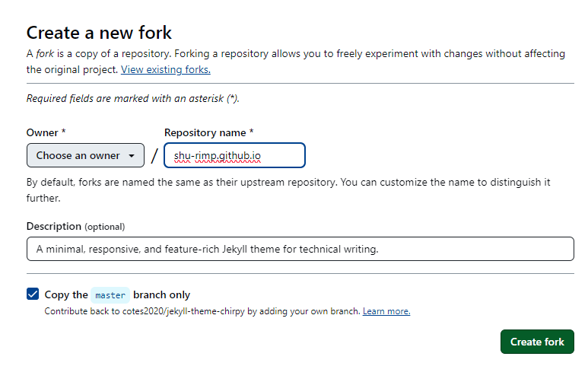Image resolution: width=588 pixels, height=366 pixels.
Task: Click the cotes2020/jekyll-theme-chirpy contribute note
Action: coord(202,311)
